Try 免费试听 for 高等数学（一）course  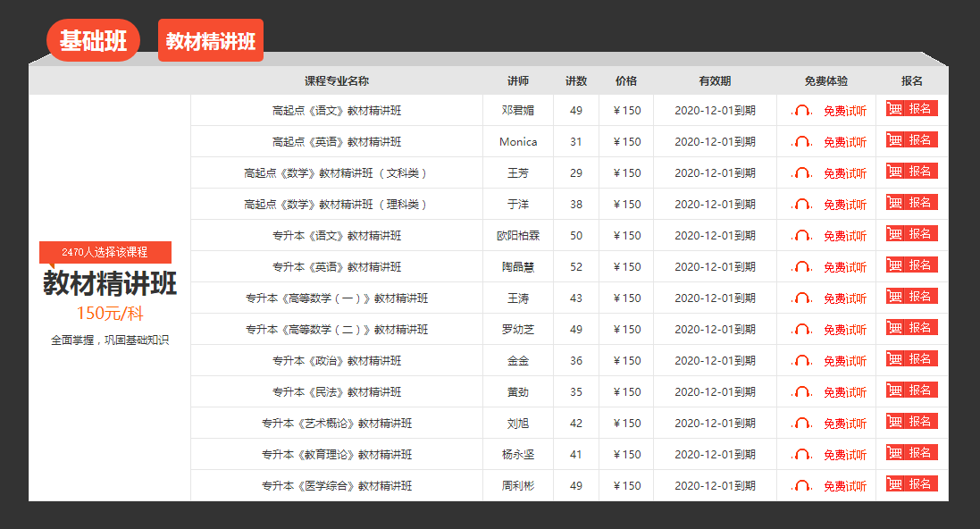pyautogui.click(x=845, y=298)
